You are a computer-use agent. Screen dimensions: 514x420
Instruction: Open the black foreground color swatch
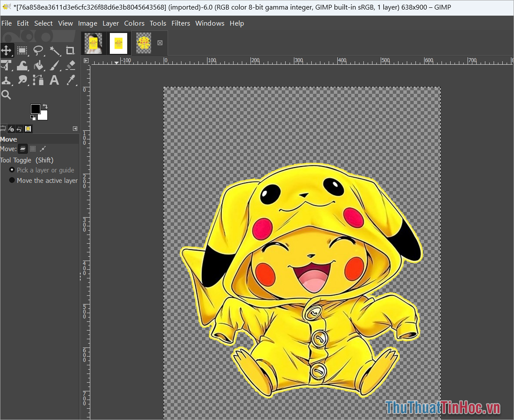tap(36, 109)
